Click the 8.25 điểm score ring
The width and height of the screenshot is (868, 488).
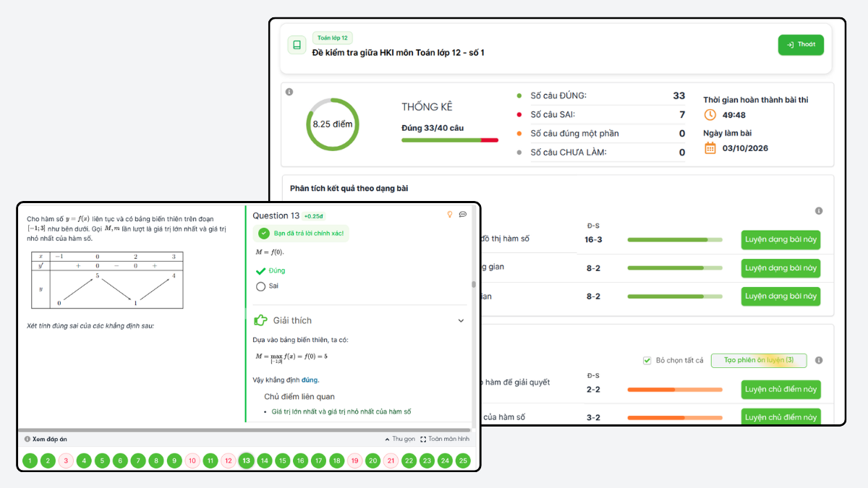(333, 124)
